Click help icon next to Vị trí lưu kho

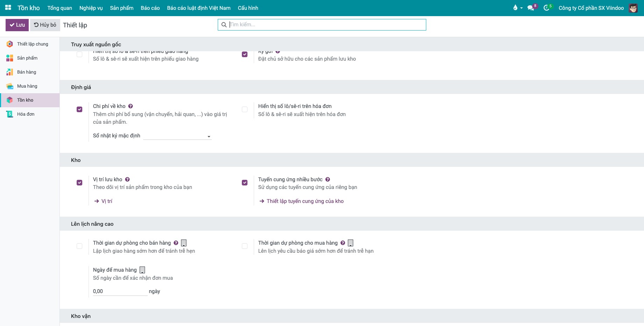[x=127, y=179]
